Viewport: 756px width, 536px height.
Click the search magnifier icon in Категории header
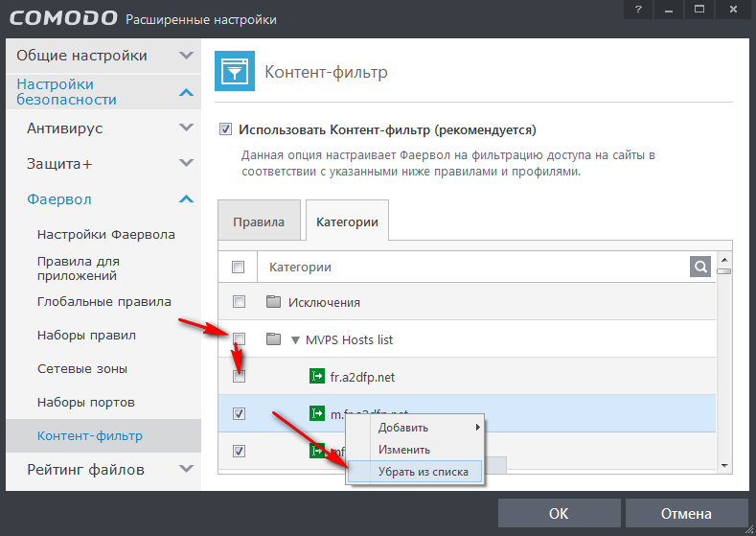[701, 267]
